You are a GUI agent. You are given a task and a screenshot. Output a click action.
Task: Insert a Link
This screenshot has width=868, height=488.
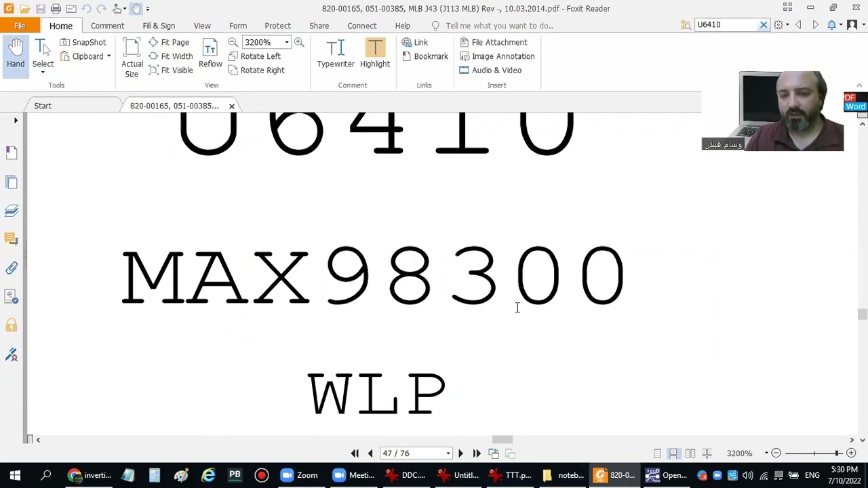415,42
